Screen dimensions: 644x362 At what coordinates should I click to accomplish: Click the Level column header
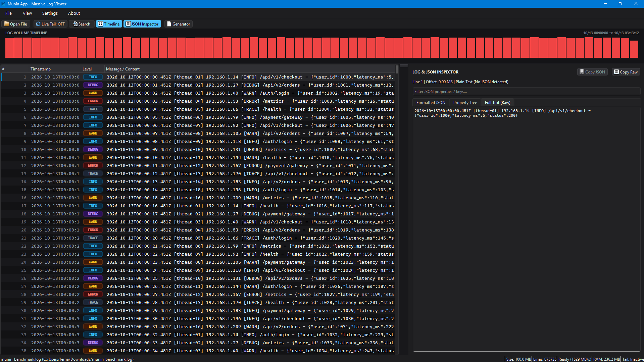coord(93,69)
